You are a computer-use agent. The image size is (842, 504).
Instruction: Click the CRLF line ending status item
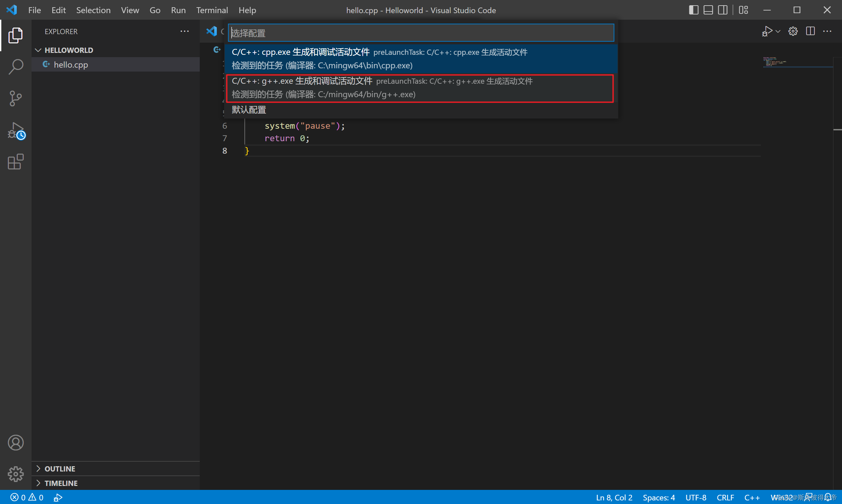[x=725, y=497]
